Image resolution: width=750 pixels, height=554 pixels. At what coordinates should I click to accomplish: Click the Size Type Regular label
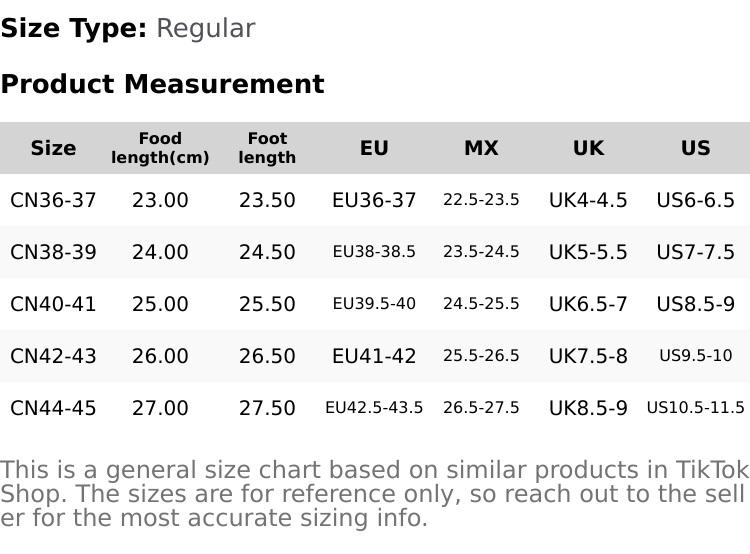128,28
